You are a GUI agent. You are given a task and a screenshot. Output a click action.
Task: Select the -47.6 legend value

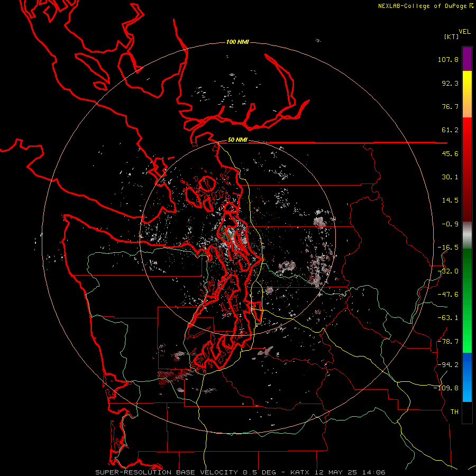(448, 295)
